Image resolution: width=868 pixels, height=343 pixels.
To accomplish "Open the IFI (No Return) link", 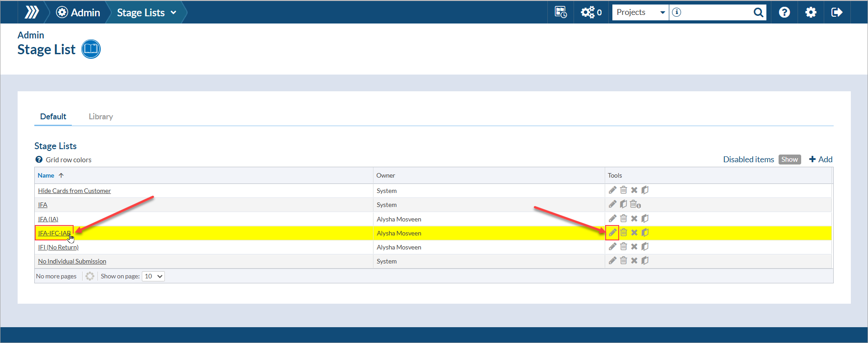I will tap(58, 247).
